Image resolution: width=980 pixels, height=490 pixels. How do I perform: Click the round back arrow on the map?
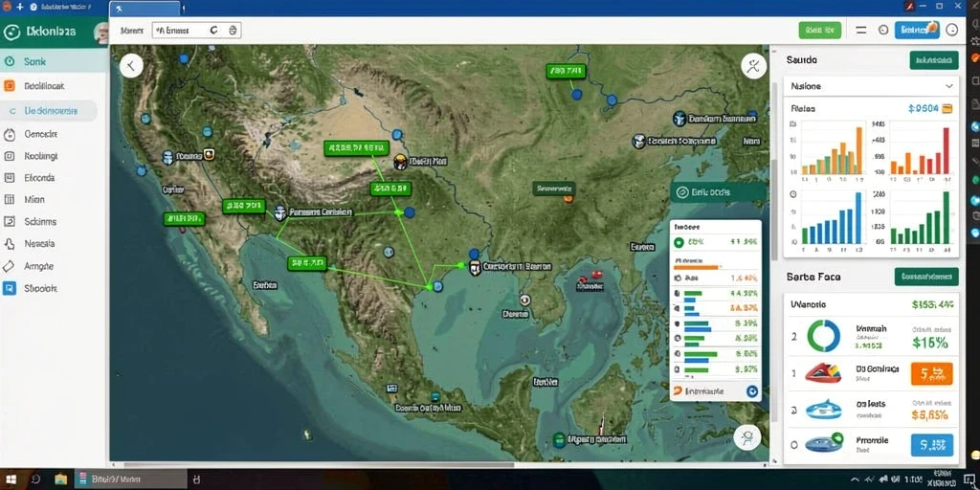(x=131, y=65)
